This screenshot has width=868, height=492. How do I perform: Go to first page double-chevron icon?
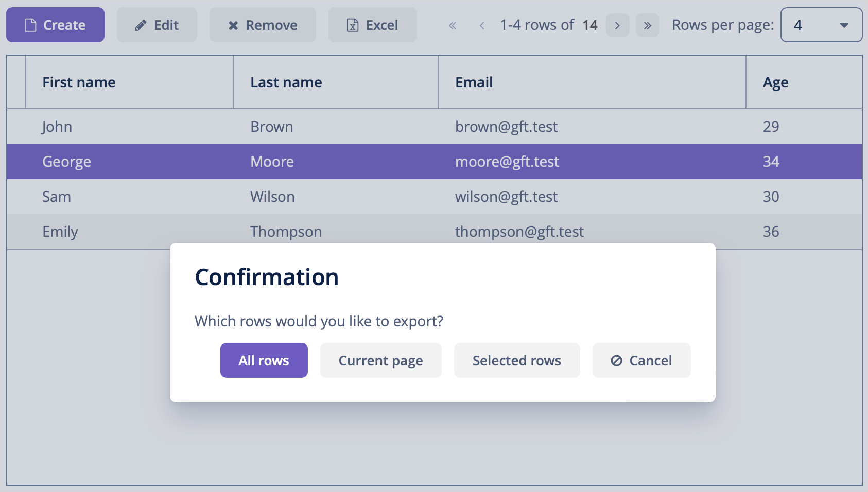pos(453,25)
